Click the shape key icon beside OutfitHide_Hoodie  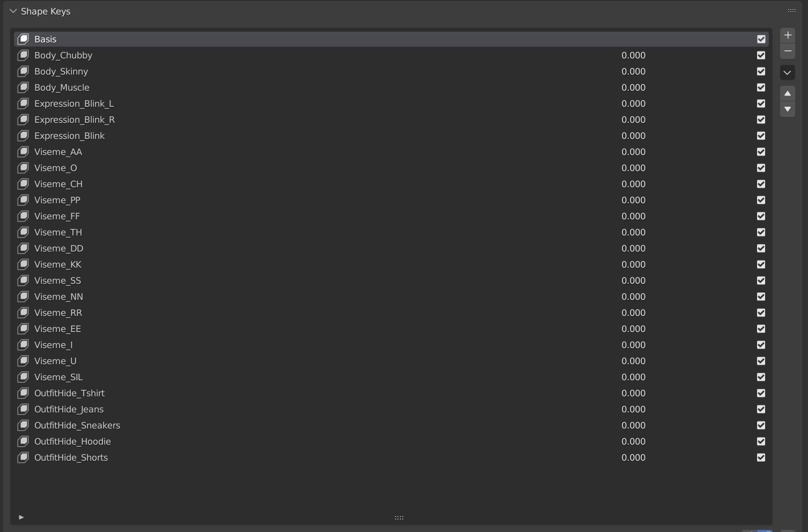23,441
